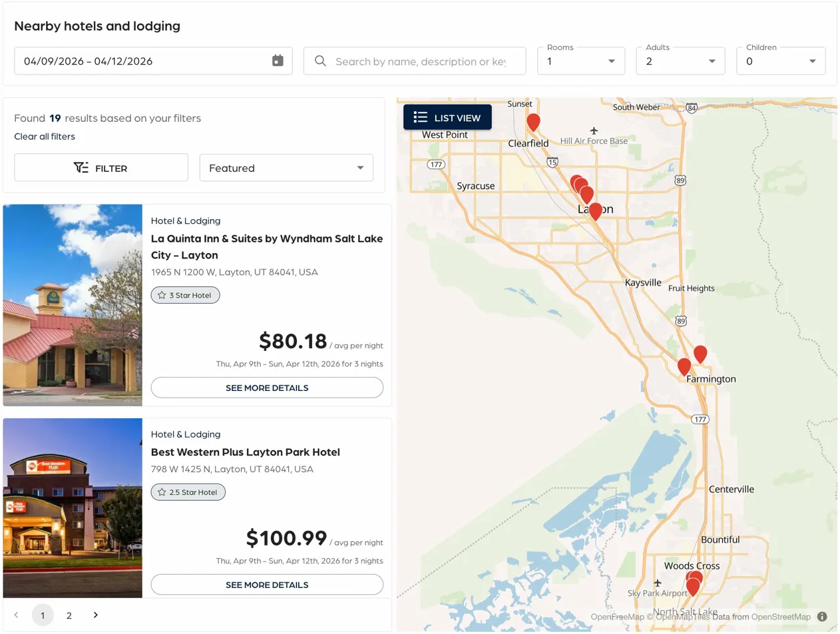
Task: Click the Adults dropdown arrow
Action: [712, 61]
